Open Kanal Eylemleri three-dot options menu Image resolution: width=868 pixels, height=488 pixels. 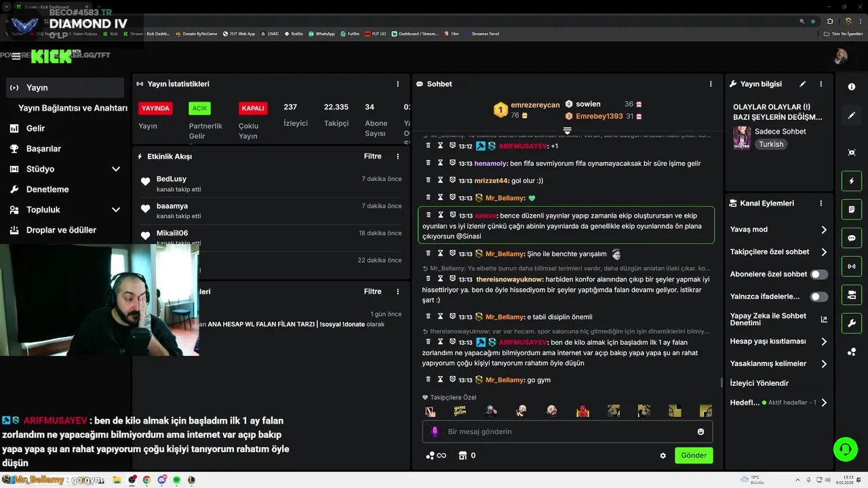[821, 203]
